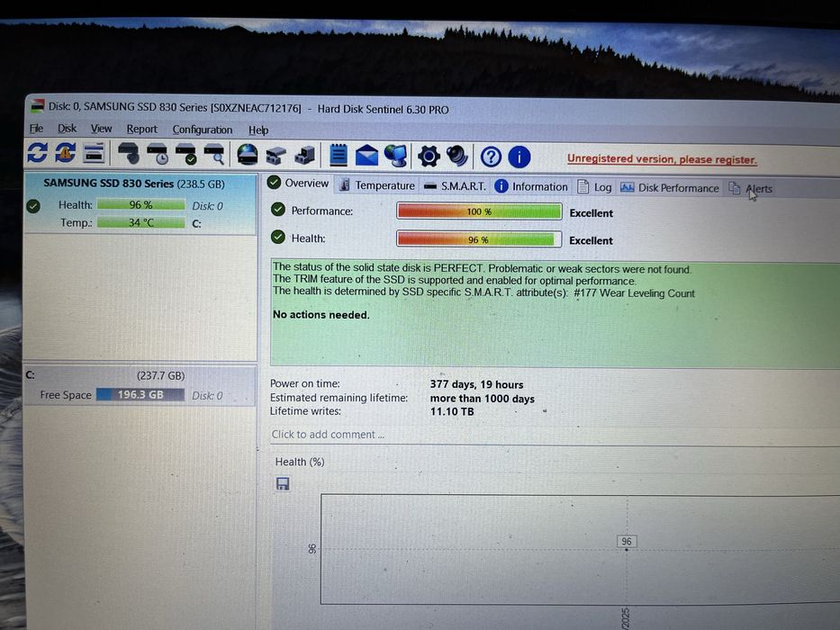The height and width of the screenshot is (630, 840).
Task: Click the Unregistered version, please register link
Action: tap(662, 159)
